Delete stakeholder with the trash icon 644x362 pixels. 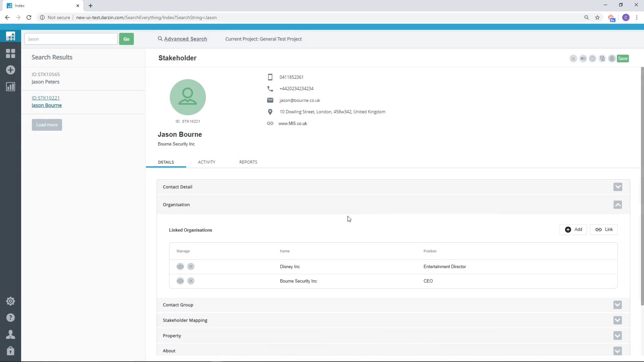pos(612,59)
